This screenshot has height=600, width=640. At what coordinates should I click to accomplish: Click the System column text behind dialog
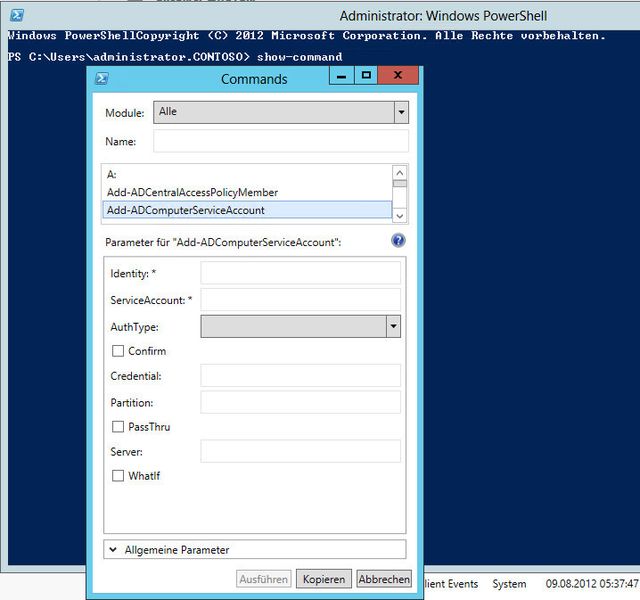[x=509, y=584]
